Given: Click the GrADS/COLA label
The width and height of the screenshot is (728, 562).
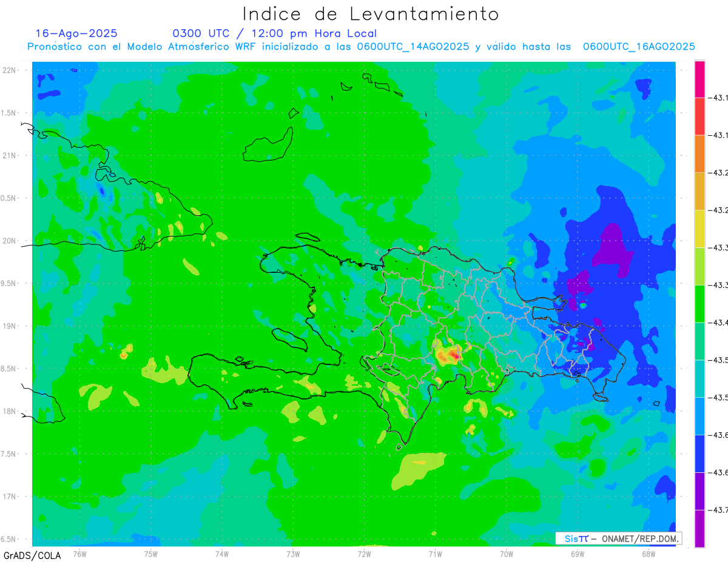Looking at the screenshot, I should pyautogui.click(x=32, y=555).
